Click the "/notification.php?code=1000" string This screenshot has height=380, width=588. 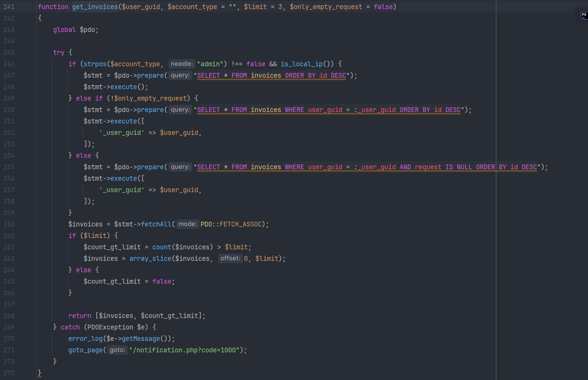tap(186, 350)
